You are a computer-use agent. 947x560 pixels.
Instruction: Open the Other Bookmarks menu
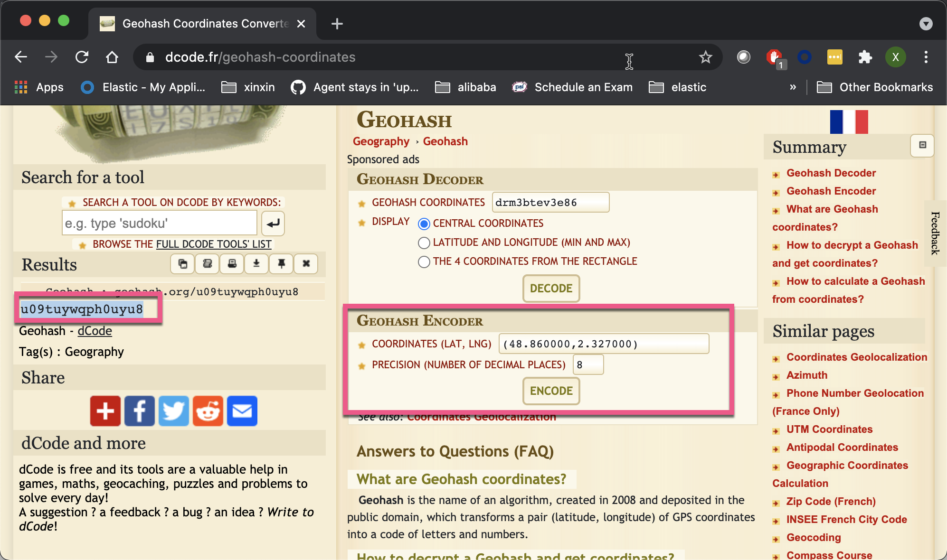tap(875, 87)
